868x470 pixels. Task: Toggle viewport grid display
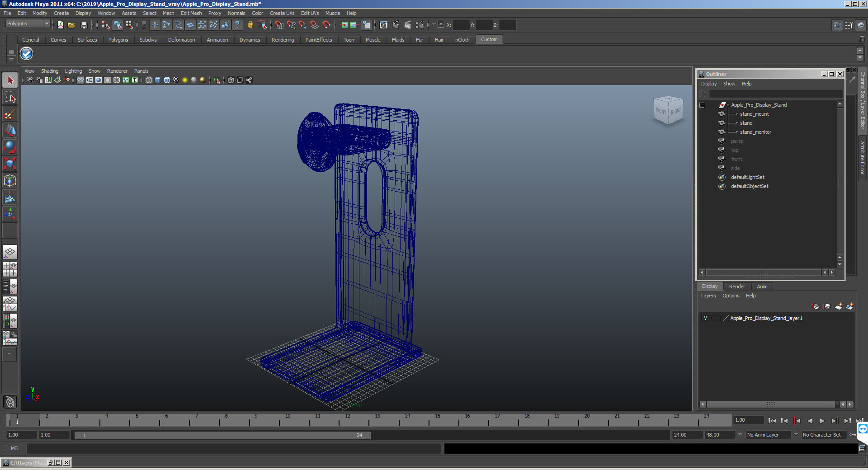(x=80, y=80)
